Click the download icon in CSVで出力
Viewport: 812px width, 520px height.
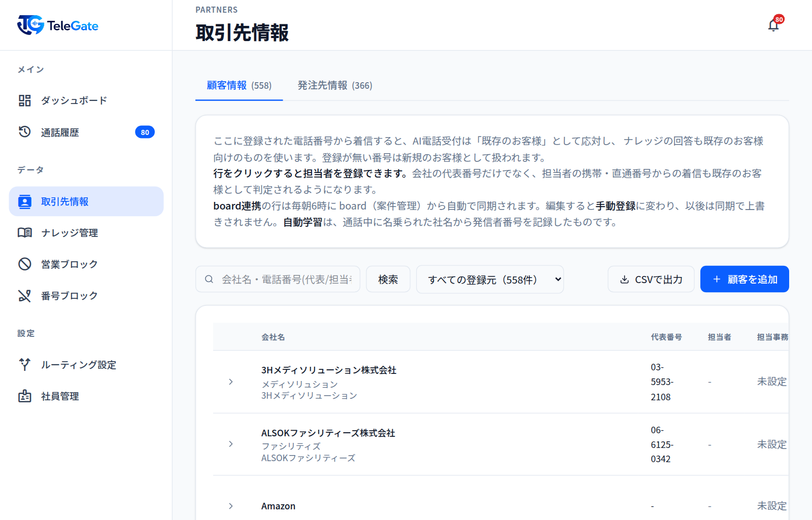pyautogui.click(x=624, y=280)
